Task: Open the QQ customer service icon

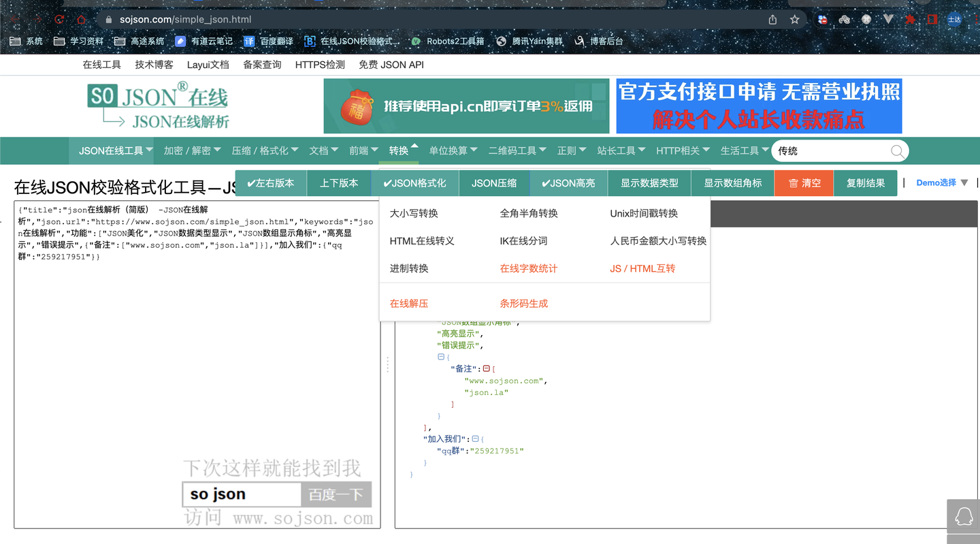Action: click(964, 517)
